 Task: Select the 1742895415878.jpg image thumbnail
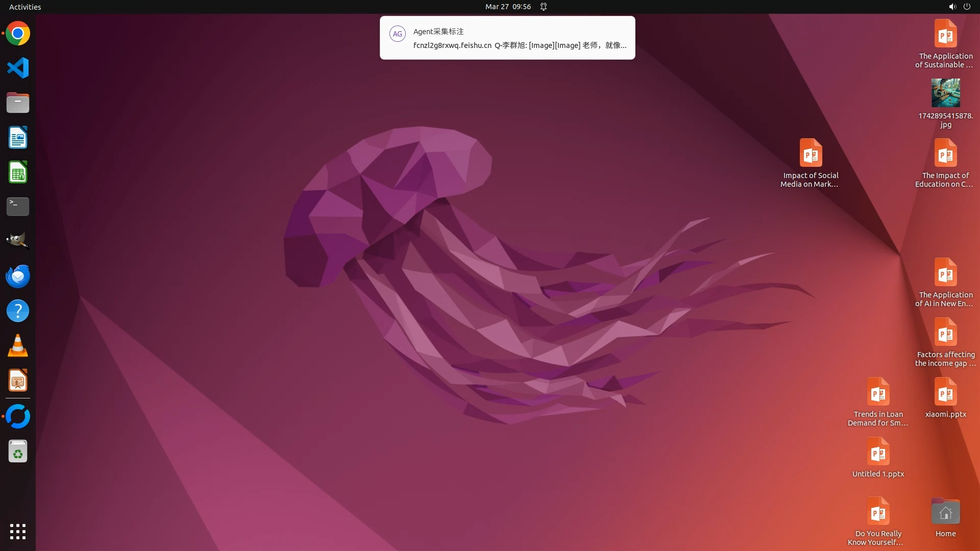pyautogui.click(x=945, y=93)
